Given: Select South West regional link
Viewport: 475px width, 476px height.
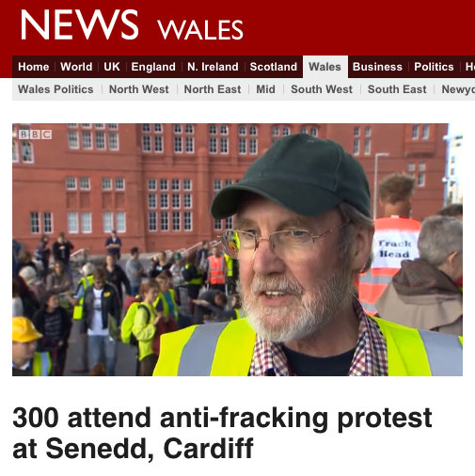Looking at the screenshot, I should click(x=322, y=89).
